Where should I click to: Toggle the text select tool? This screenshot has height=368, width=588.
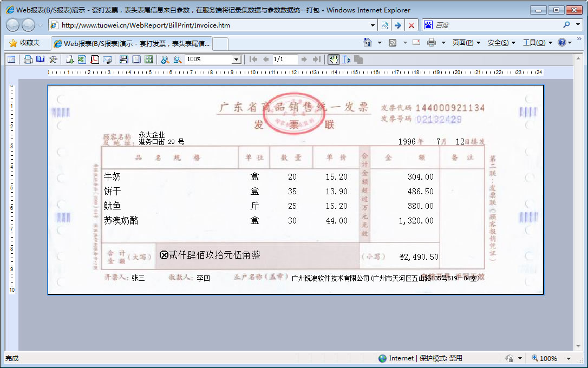coord(345,60)
